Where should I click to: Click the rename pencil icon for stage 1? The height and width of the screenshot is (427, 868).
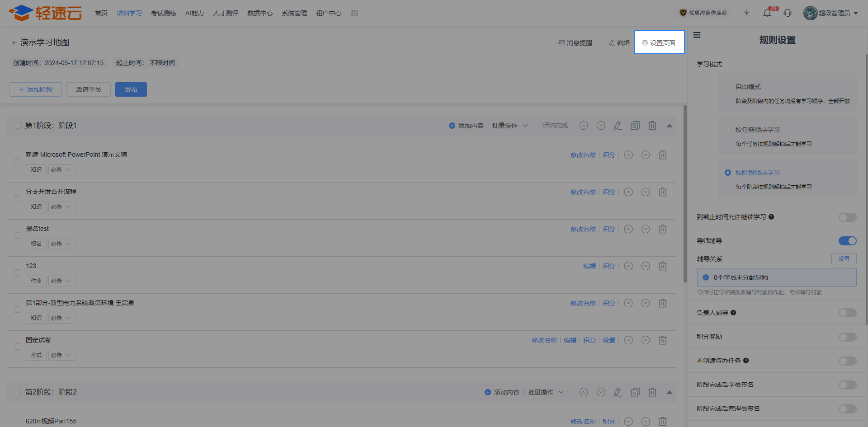pyautogui.click(x=618, y=126)
